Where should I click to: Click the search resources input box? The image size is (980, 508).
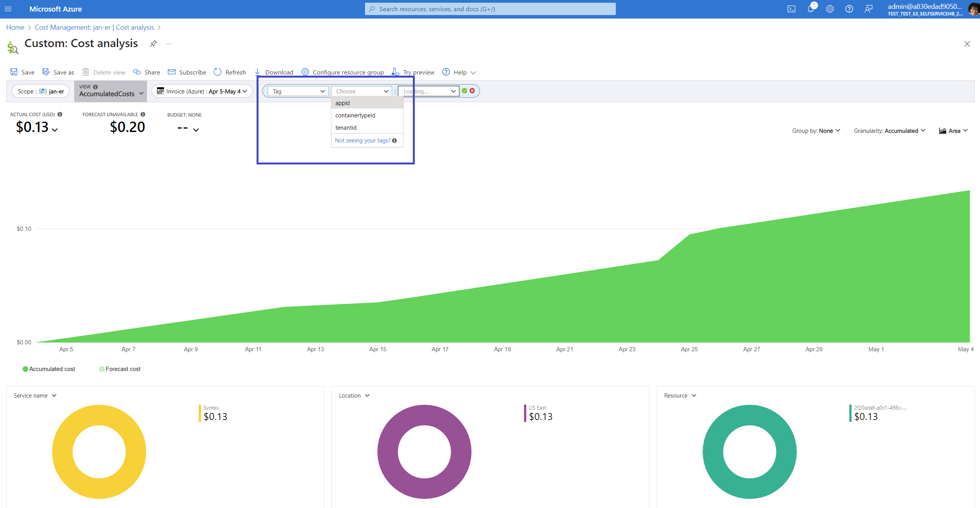490,9
